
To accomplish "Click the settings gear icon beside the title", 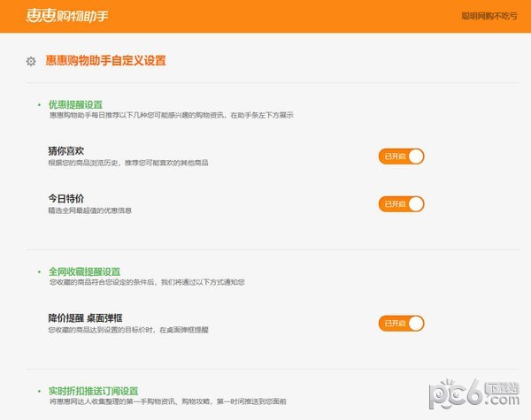I will point(31,61).
